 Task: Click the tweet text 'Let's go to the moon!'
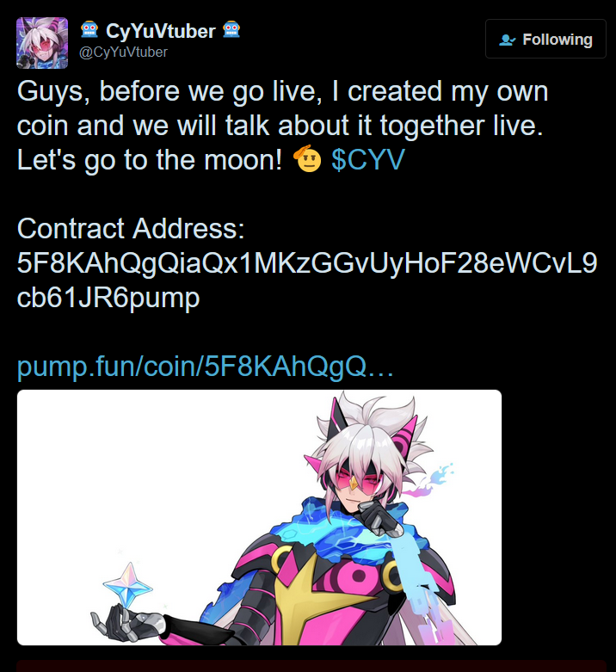click(x=150, y=160)
